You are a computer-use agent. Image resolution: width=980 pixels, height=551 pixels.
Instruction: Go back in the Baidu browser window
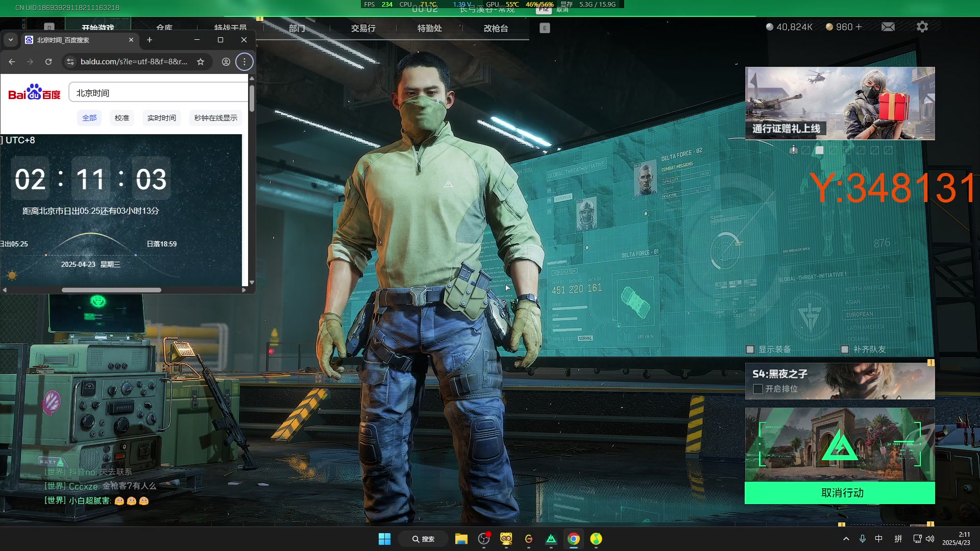(12, 62)
